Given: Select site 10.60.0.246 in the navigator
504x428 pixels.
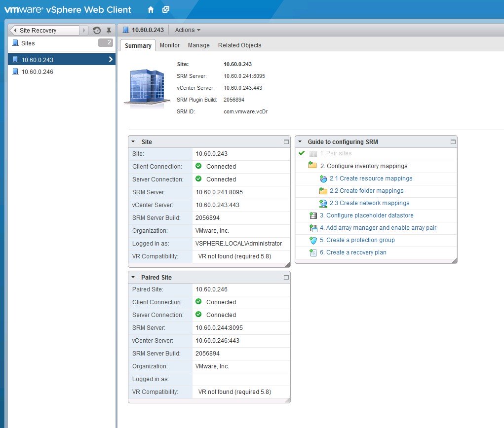Looking at the screenshot, I should click(38, 72).
